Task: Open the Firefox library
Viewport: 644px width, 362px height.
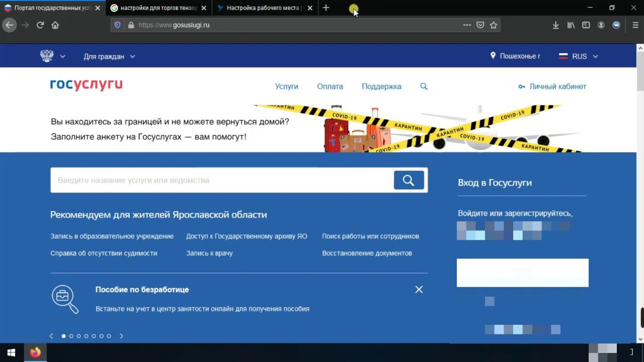Action: coord(571,25)
